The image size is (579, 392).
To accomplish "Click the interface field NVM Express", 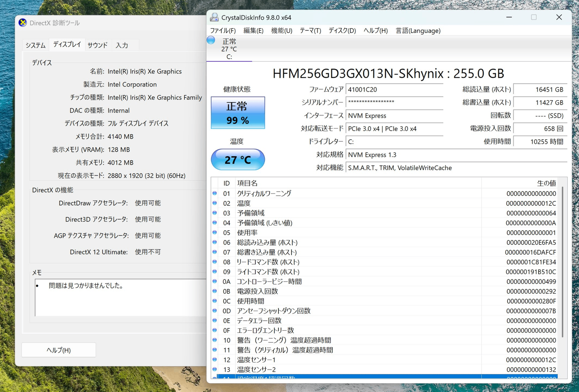I will click(395, 116).
